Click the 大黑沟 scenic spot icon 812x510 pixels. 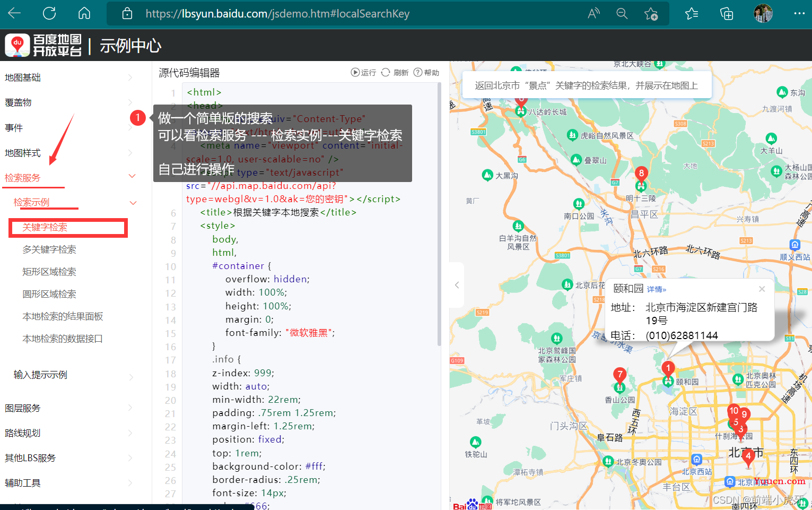487,175
